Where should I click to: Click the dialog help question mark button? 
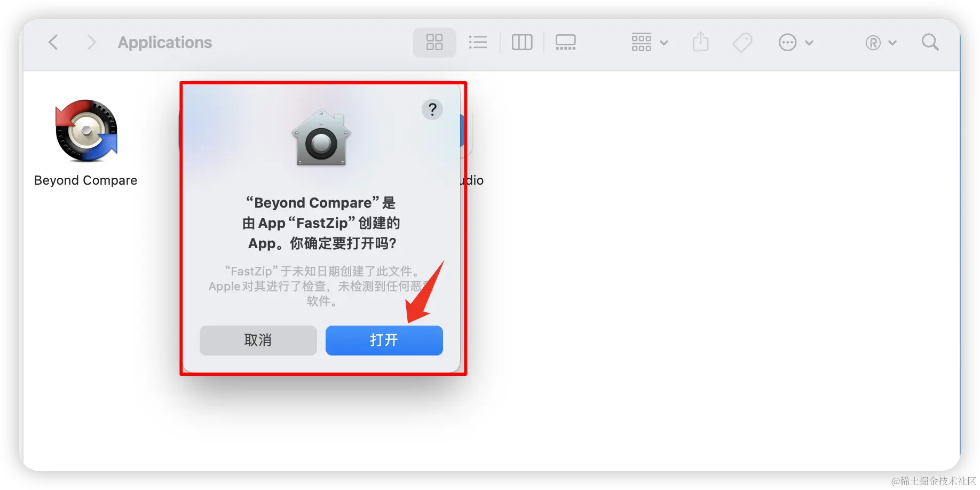tap(432, 109)
